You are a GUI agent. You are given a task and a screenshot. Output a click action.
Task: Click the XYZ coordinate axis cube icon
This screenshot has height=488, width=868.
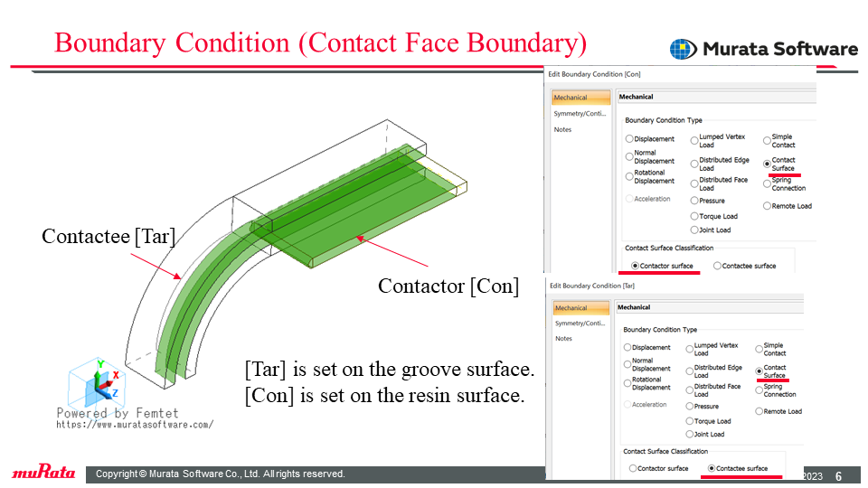(x=97, y=383)
